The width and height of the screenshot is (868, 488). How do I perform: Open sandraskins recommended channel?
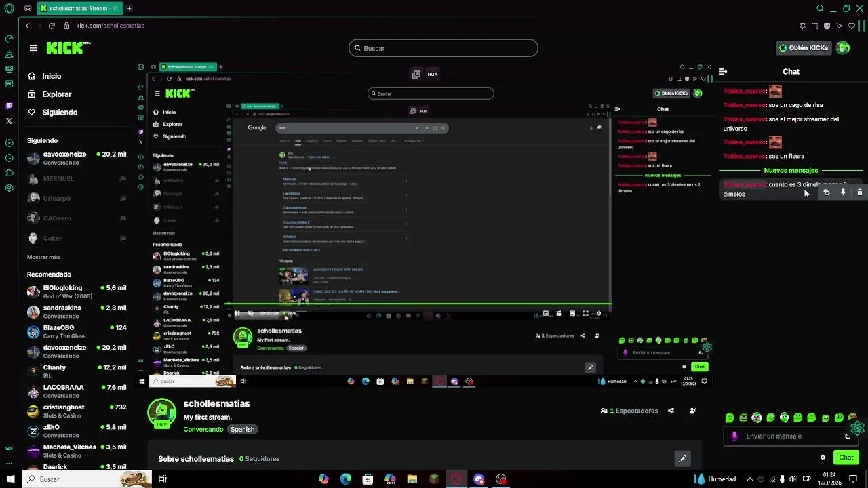pyautogui.click(x=77, y=312)
